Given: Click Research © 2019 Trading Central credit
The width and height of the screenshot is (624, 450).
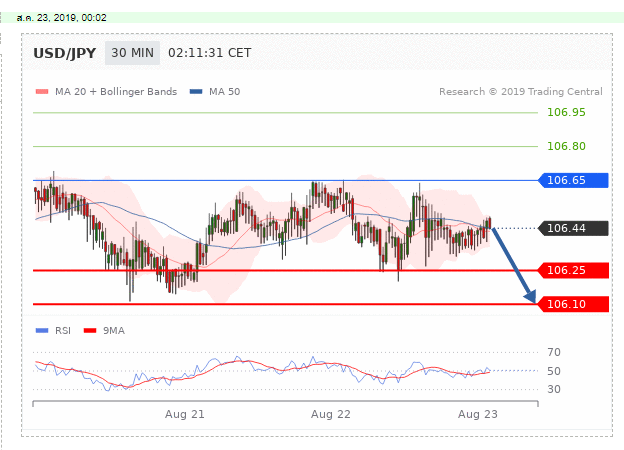Looking at the screenshot, I should 521,92.
